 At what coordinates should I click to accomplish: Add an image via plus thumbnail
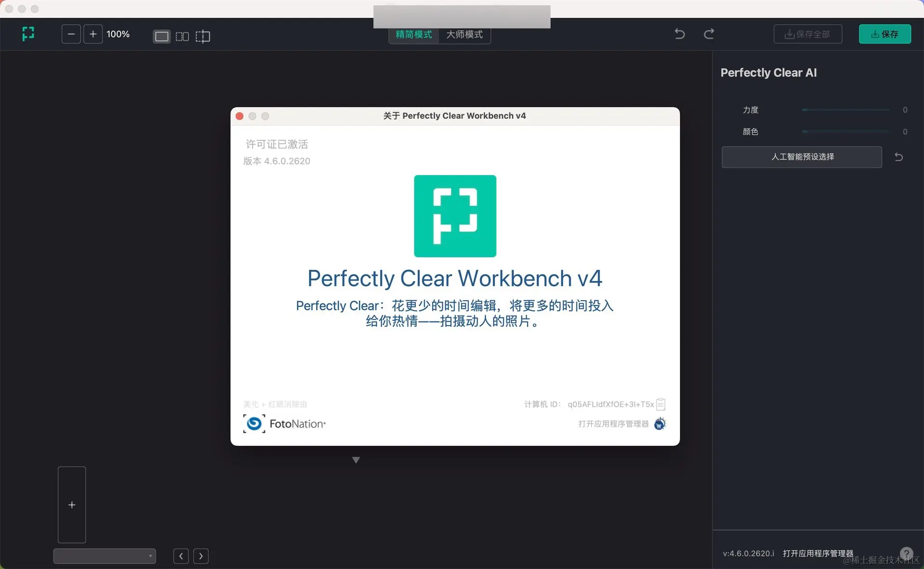coord(72,505)
